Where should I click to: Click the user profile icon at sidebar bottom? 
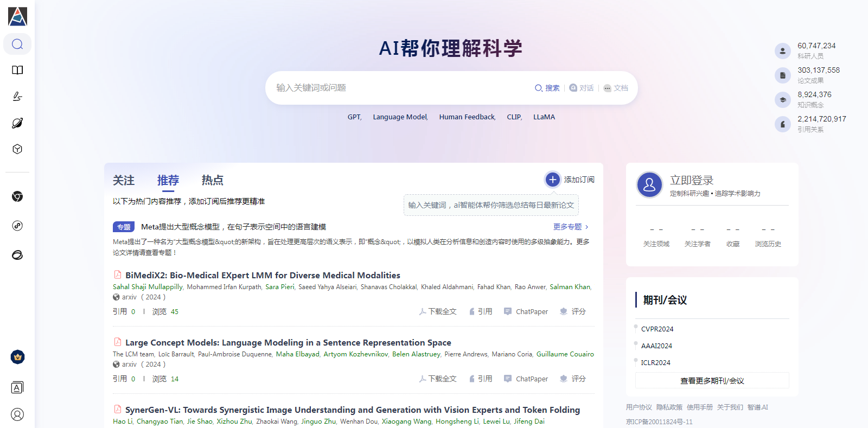(17, 414)
